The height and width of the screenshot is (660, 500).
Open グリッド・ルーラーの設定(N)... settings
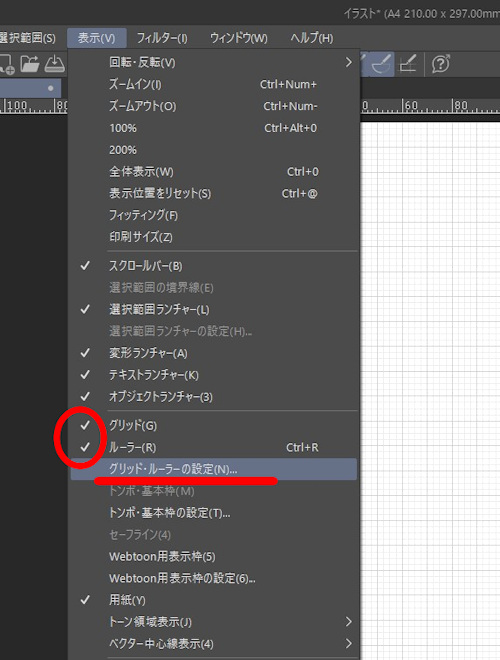coord(214,469)
